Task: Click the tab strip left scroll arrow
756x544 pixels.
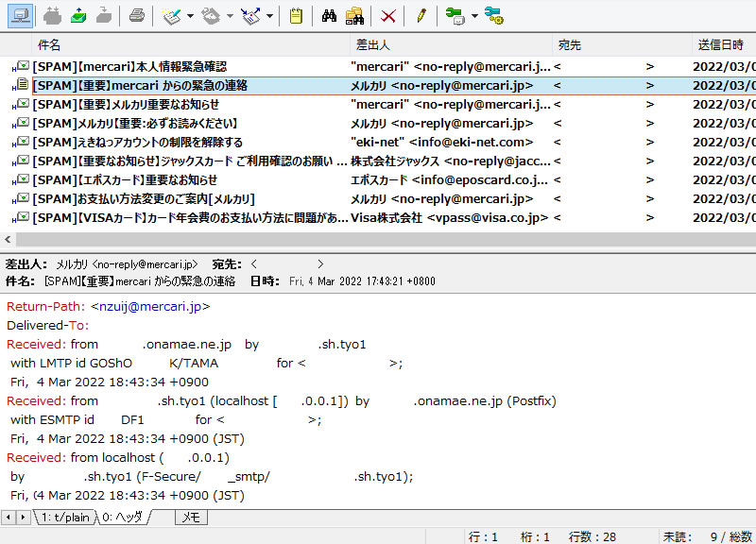Action: coord(9,518)
